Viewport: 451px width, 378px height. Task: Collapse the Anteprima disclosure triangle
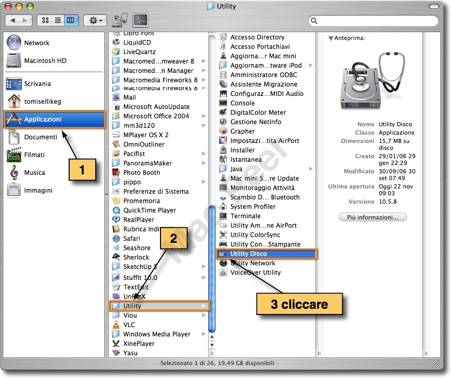(x=330, y=38)
